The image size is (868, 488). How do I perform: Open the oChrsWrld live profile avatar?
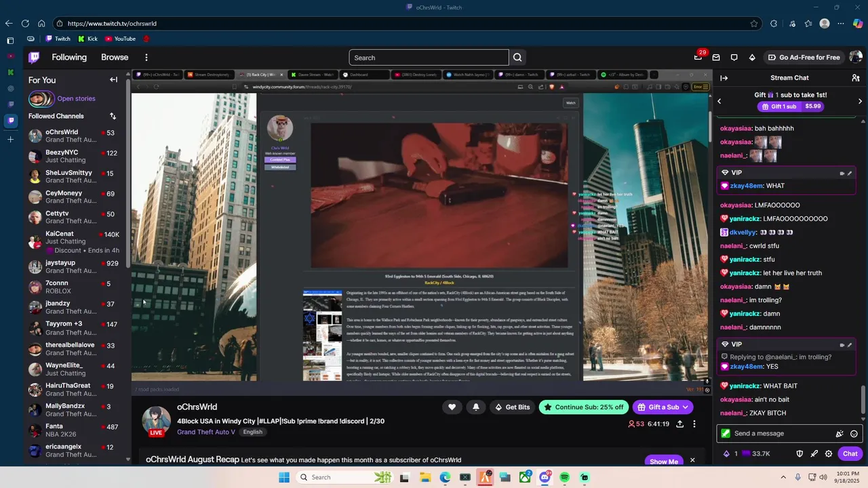156,420
